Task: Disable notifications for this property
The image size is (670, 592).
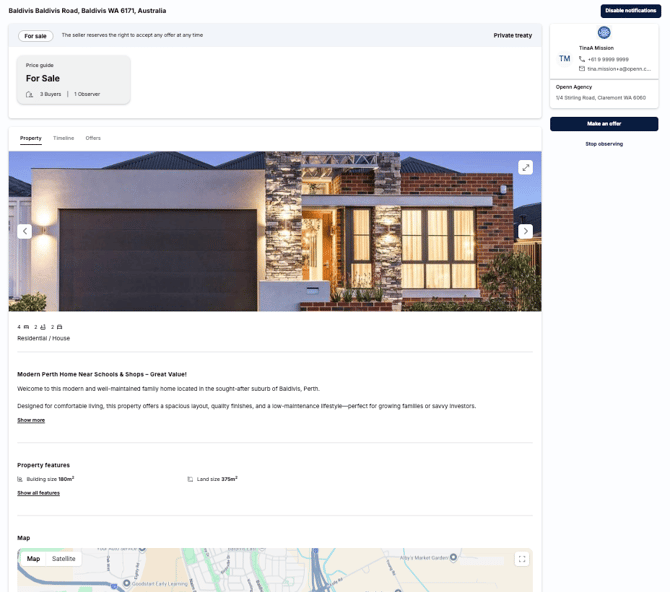Action: tap(630, 11)
